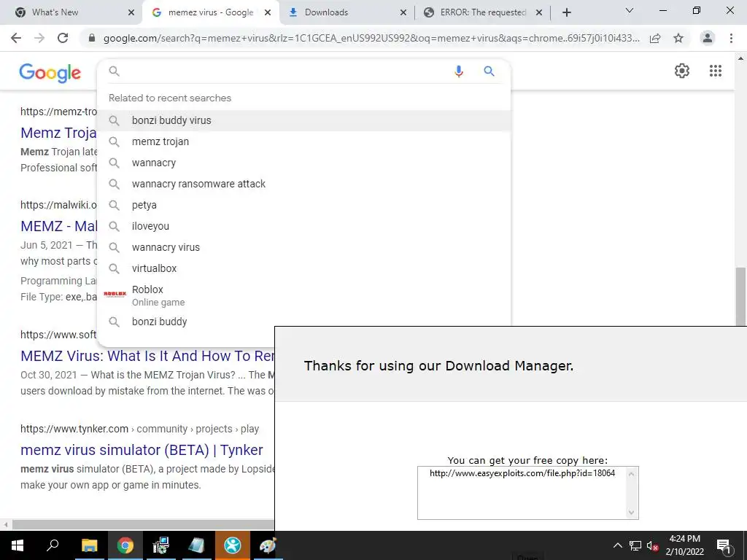Click the address bar URL

371,38
